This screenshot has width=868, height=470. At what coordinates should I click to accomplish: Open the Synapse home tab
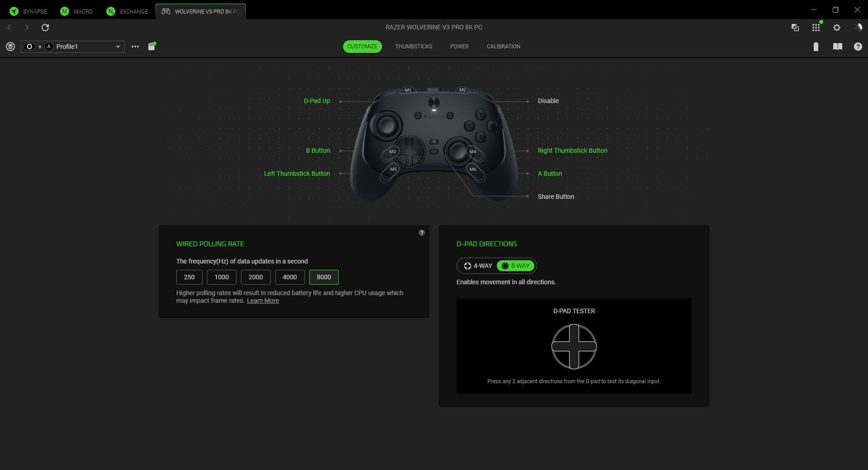pyautogui.click(x=28, y=11)
